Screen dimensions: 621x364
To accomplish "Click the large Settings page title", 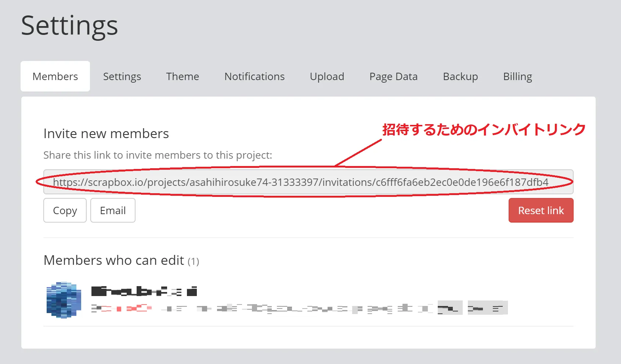I will tap(69, 26).
